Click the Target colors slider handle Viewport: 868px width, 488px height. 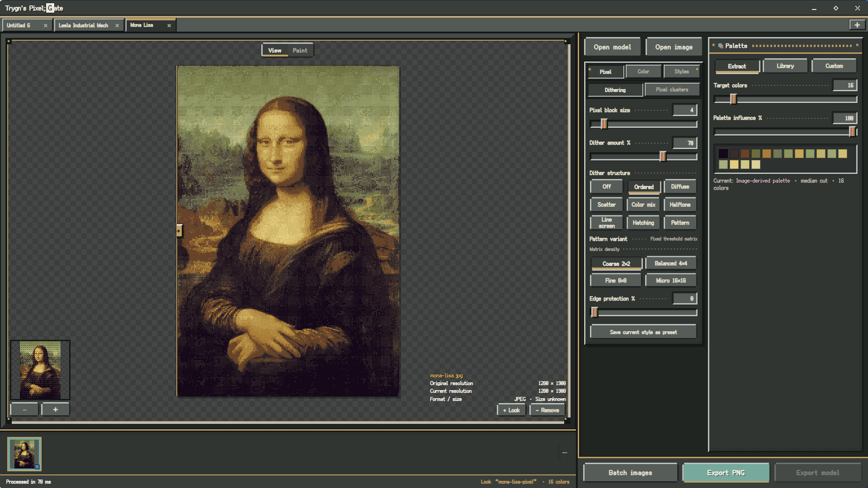733,99
